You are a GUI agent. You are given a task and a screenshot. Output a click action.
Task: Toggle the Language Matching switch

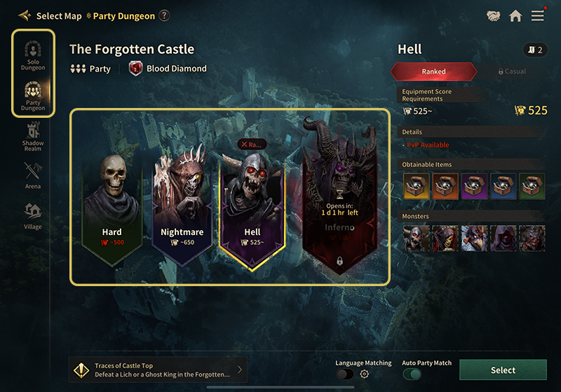click(x=345, y=374)
